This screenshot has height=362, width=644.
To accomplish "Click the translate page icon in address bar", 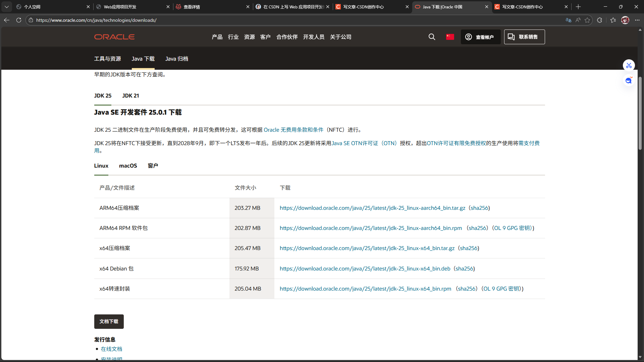I will (x=569, y=20).
